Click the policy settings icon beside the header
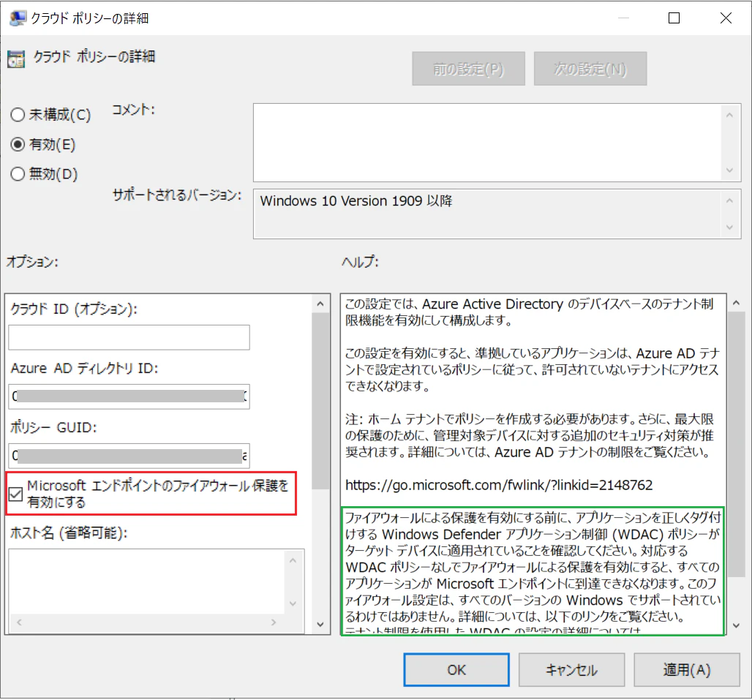Screen dimensions: 752x700 tap(16, 59)
